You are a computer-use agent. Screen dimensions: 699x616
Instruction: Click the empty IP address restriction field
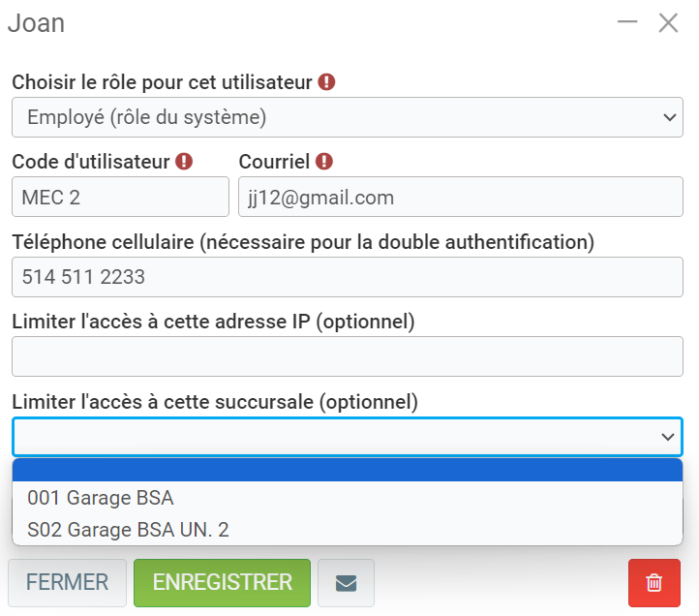348,356
